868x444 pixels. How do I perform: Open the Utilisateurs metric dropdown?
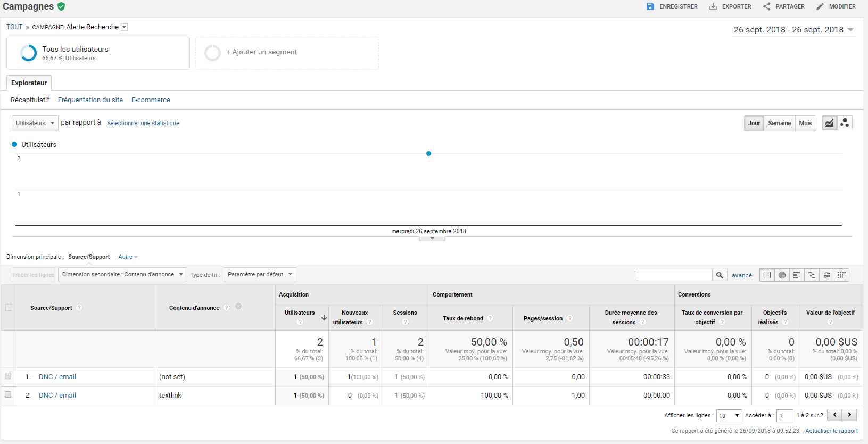tap(35, 123)
